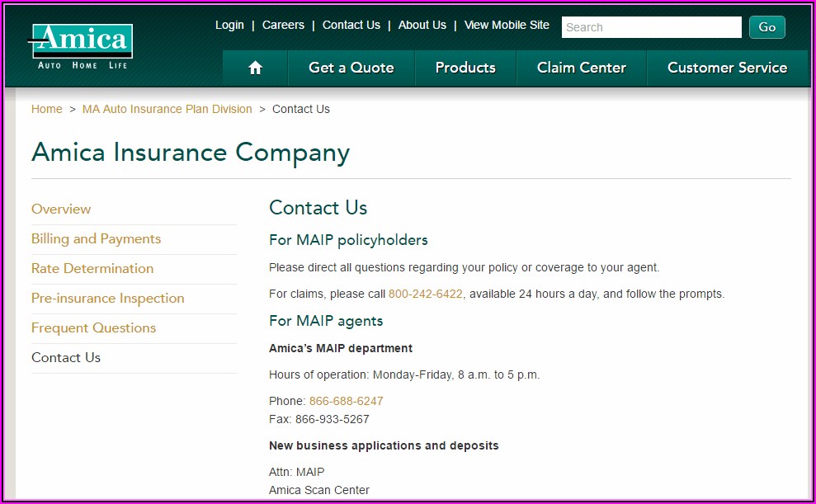
Task: Open the Customer Service menu
Action: 727,68
